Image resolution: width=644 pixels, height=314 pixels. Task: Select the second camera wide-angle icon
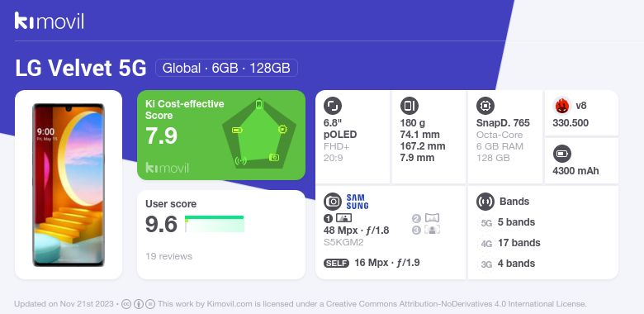point(432,218)
